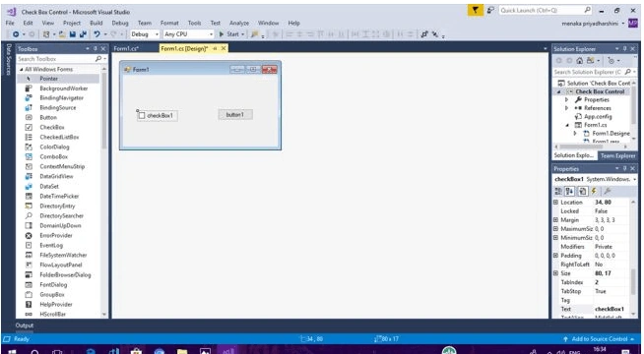Open the File menu
644x354 pixels.
pos(10,23)
